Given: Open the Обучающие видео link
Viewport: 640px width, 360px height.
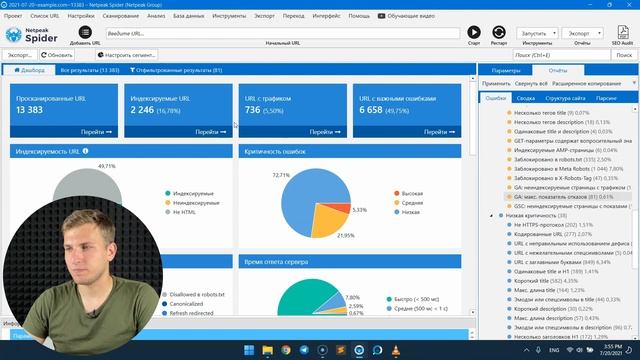Looking at the screenshot, I should (406, 16).
